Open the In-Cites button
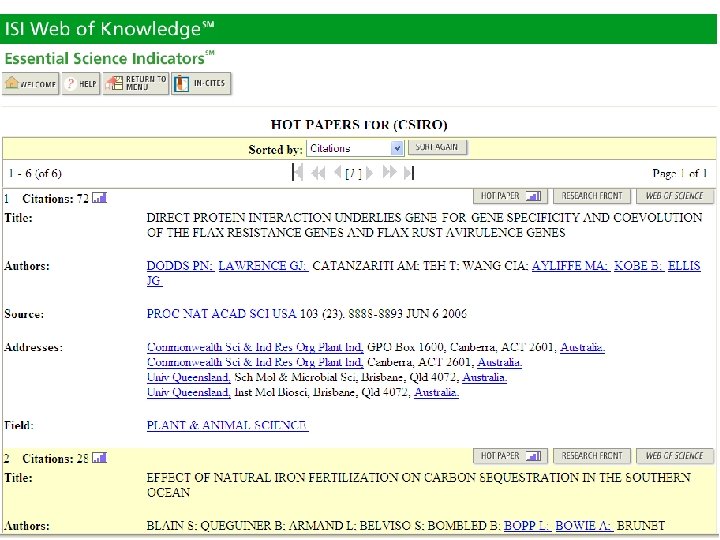This screenshot has height=540, width=720. pyautogui.click(x=201, y=84)
